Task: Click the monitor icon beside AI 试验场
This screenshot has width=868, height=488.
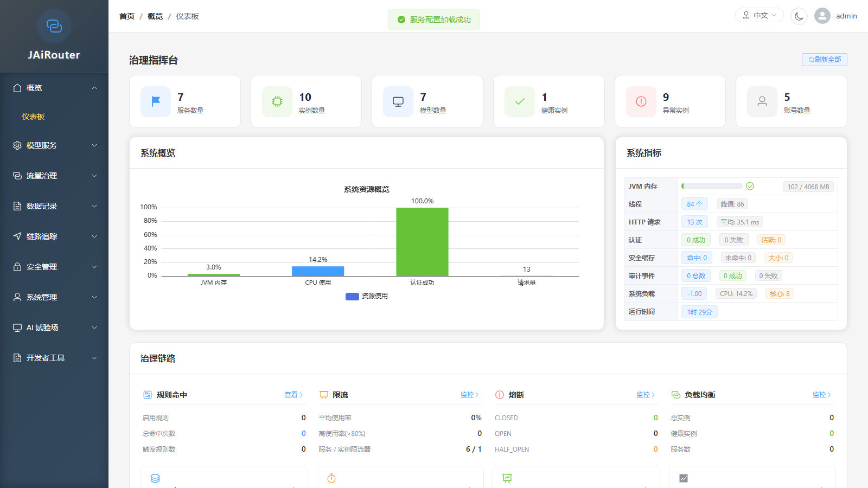Action: (x=17, y=328)
